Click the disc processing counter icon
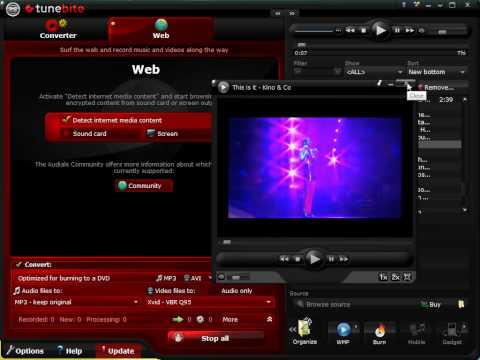 tap(200, 319)
